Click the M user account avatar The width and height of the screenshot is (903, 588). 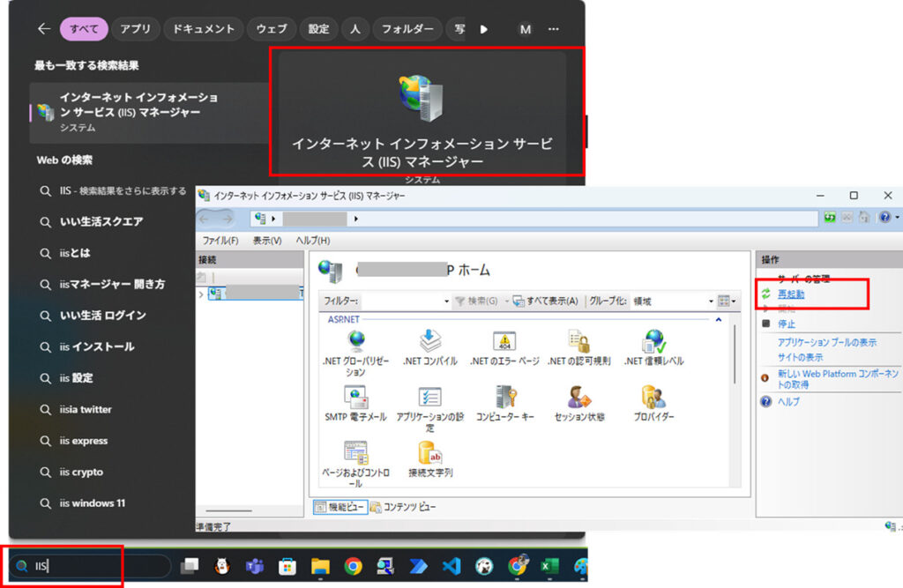[x=526, y=29]
